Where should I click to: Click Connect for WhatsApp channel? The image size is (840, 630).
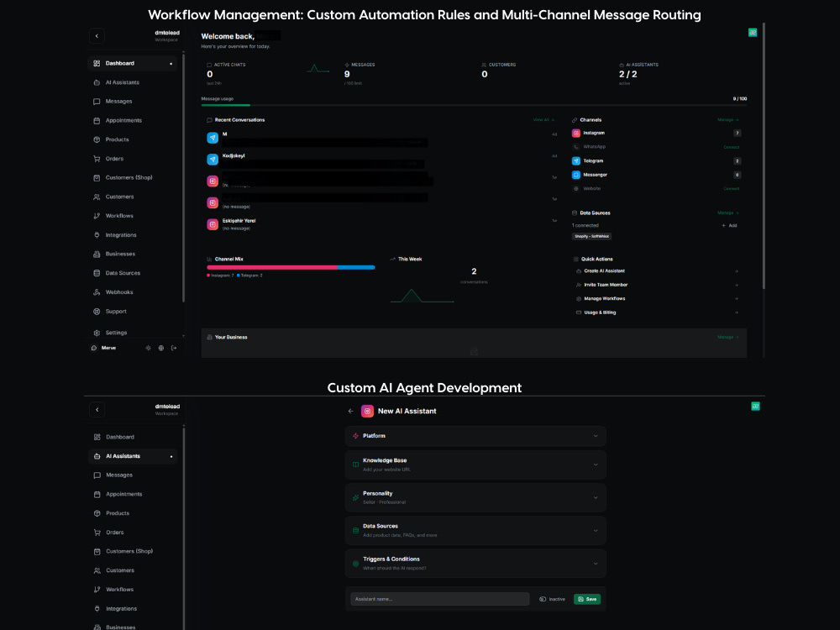pyautogui.click(x=732, y=147)
